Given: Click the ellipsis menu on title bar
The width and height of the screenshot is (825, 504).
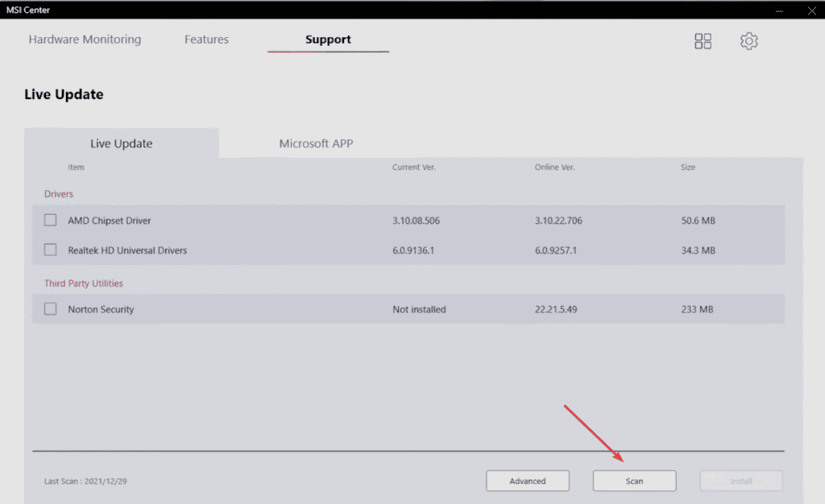Looking at the screenshot, I should coord(777,10).
